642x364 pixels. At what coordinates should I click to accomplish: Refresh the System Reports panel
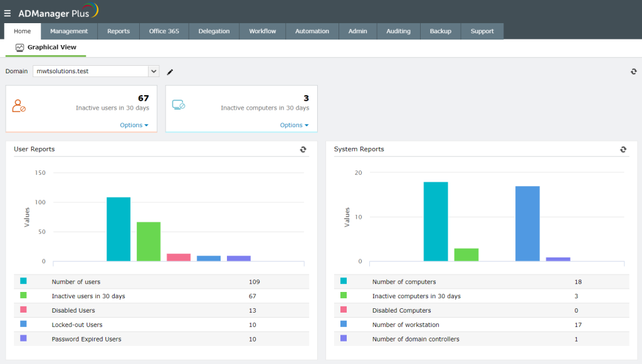623,150
